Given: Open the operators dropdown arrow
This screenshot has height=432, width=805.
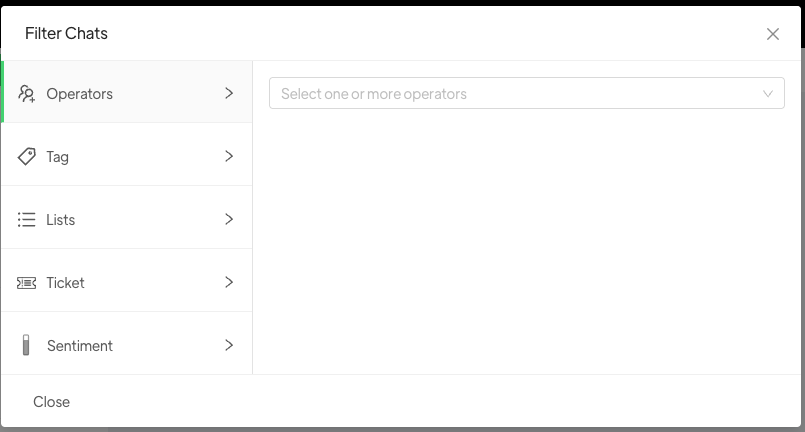Looking at the screenshot, I should coord(768,94).
